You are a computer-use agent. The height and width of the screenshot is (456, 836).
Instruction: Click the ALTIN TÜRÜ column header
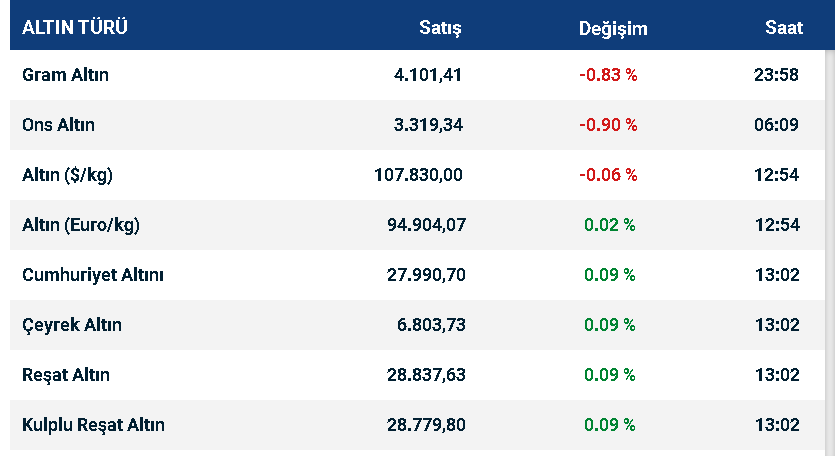pos(75,27)
